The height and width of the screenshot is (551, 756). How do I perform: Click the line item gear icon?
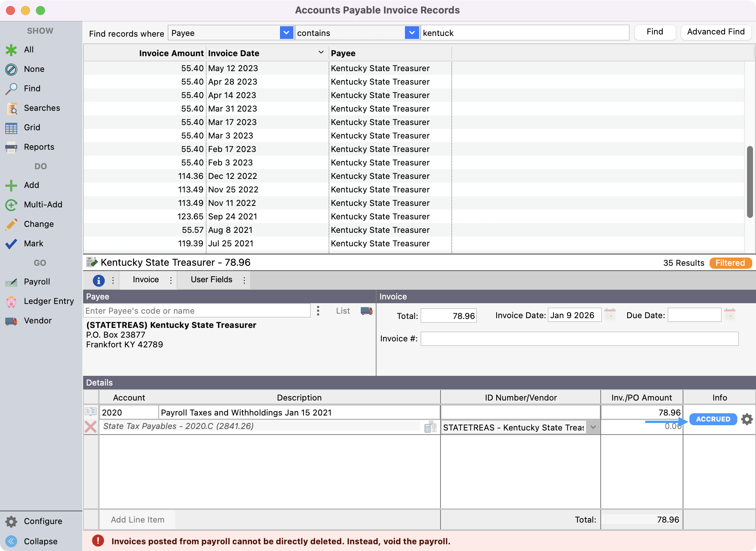747,419
